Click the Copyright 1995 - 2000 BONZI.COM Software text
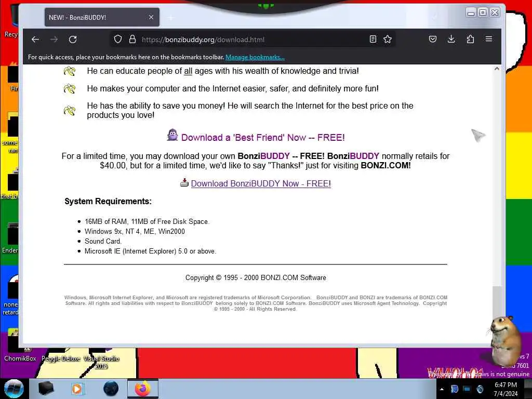The height and width of the screenshot is (399, 532). (x=256, y=277)
